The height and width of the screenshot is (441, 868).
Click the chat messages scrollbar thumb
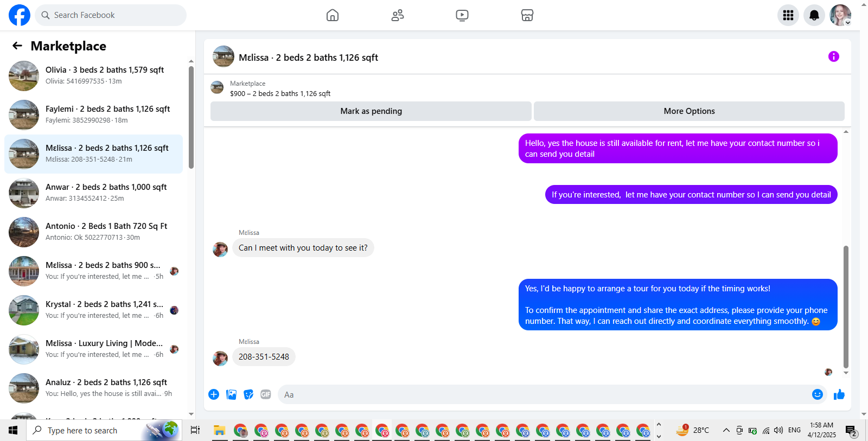point(846,306)
